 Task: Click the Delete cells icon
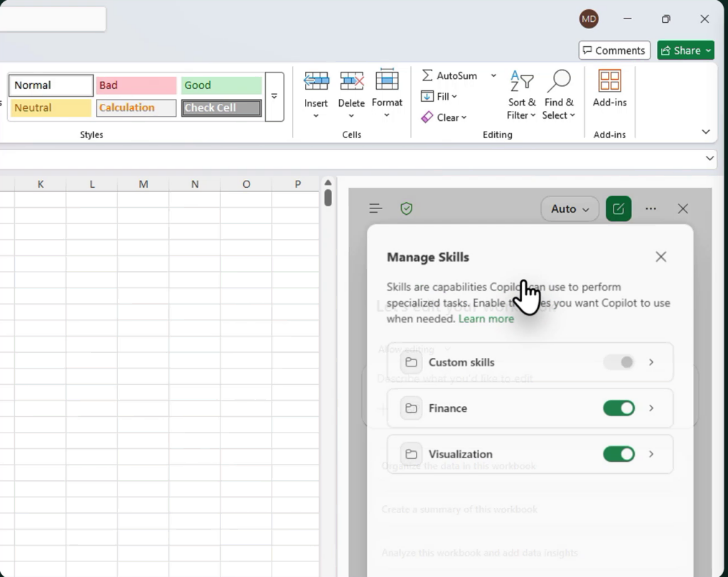click(351, 81)
